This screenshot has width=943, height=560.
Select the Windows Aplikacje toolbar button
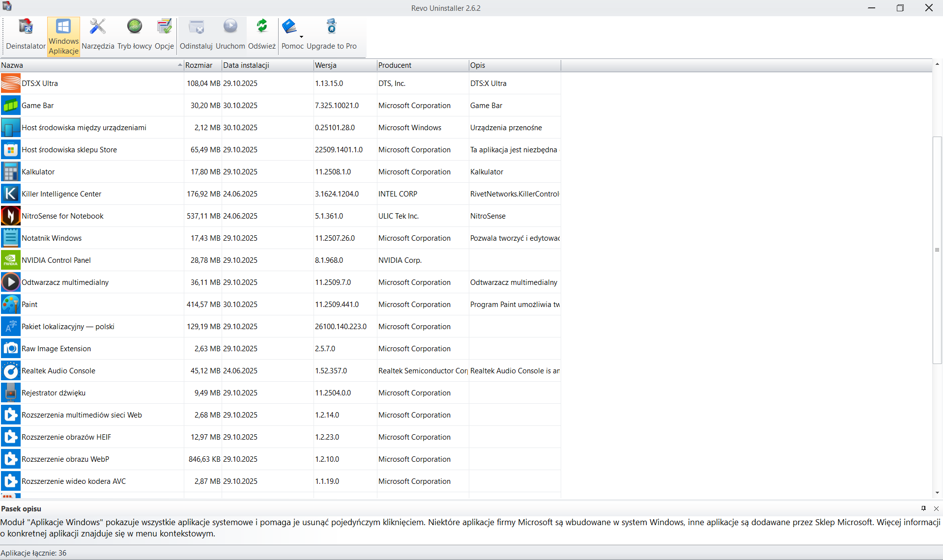point(63,36)
